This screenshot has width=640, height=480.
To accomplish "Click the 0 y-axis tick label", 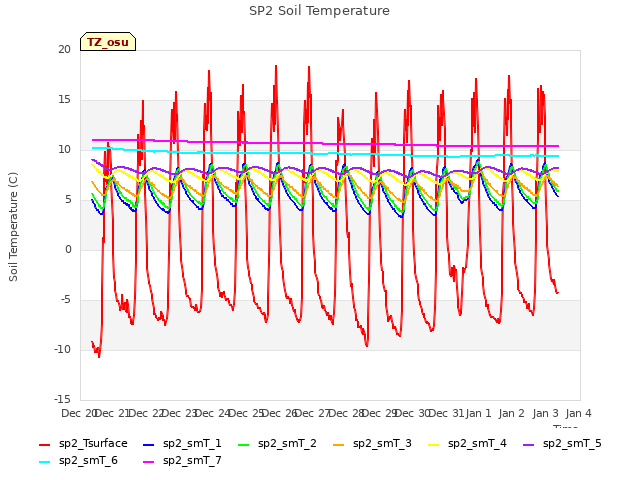I will pyautogui.click(x=68, y=249).
